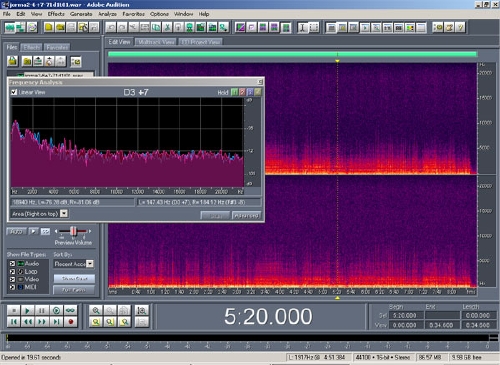Click the Help question mark toolbar icon

click(460, 27)
